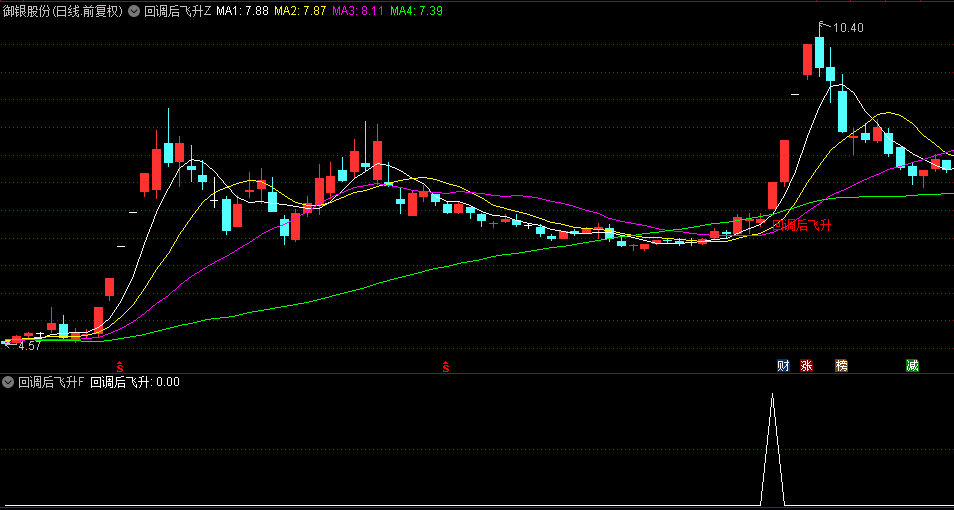Click the white signal spike in the lower panel
This screenshot has width=954, height=510.
(773, 449)
